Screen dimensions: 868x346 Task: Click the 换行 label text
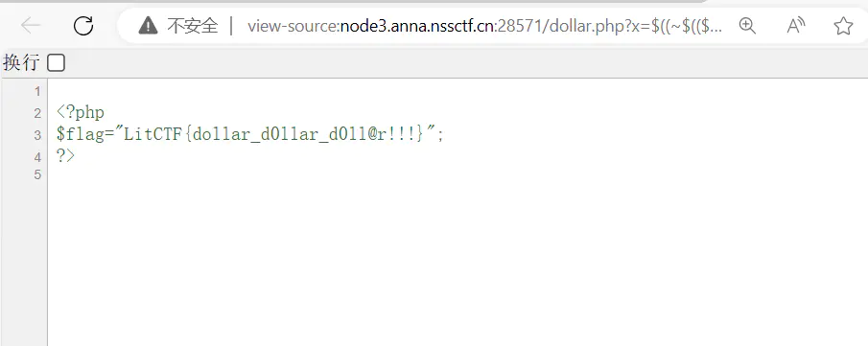[21, 63]
